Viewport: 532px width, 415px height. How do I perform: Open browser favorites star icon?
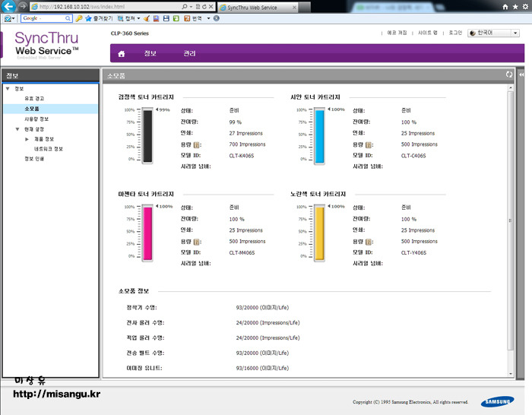click(515, 7)
